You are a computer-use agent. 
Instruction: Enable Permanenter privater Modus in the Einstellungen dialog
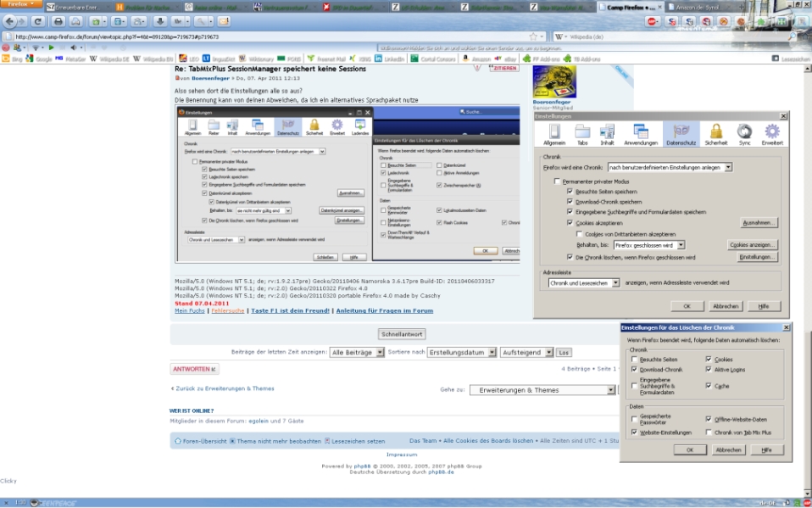pyautogui.click(x=557, y=181)
